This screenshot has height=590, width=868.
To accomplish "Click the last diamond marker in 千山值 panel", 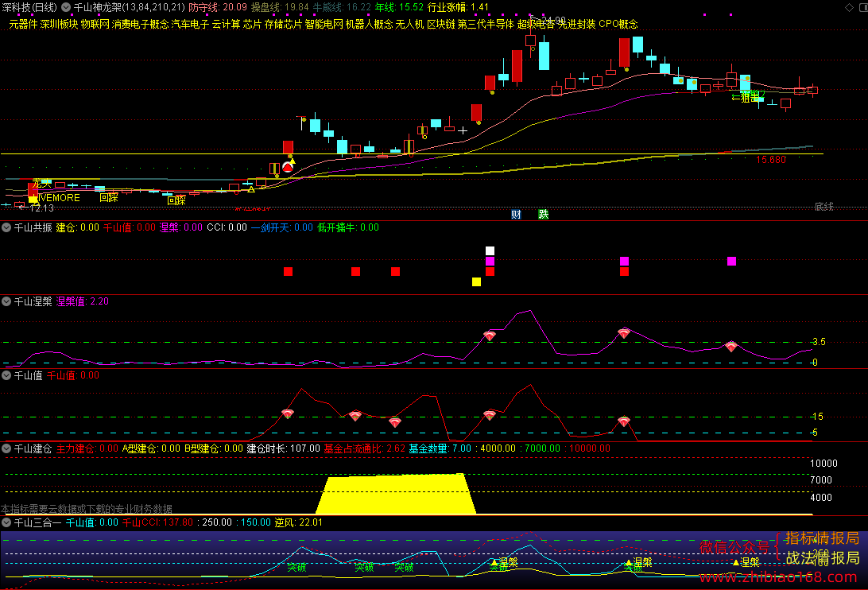I will (x=624, y=421).
